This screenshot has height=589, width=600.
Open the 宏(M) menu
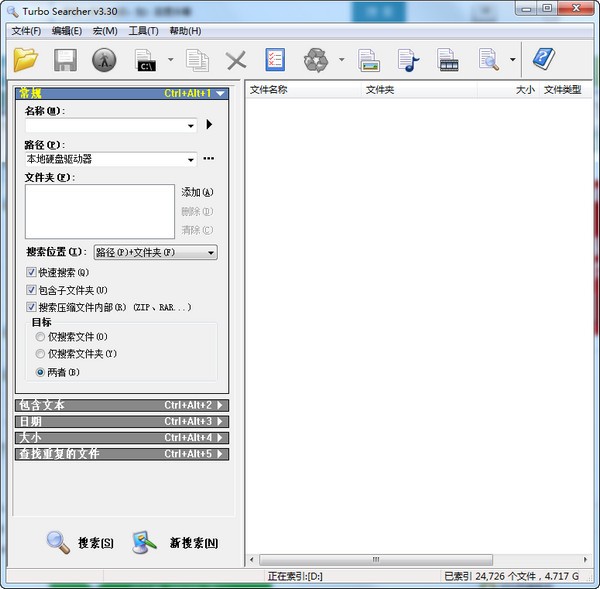coord(105,31)
